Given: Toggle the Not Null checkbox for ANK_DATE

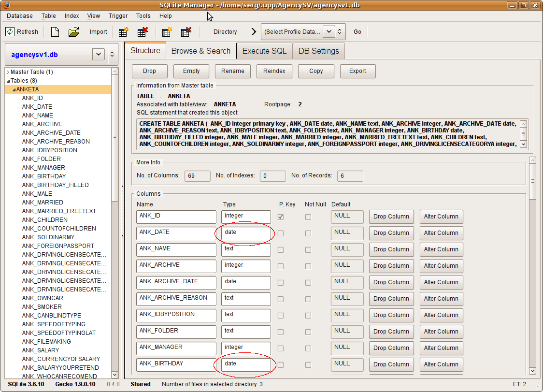Looking at the screenshot, I should coord(308,233).
